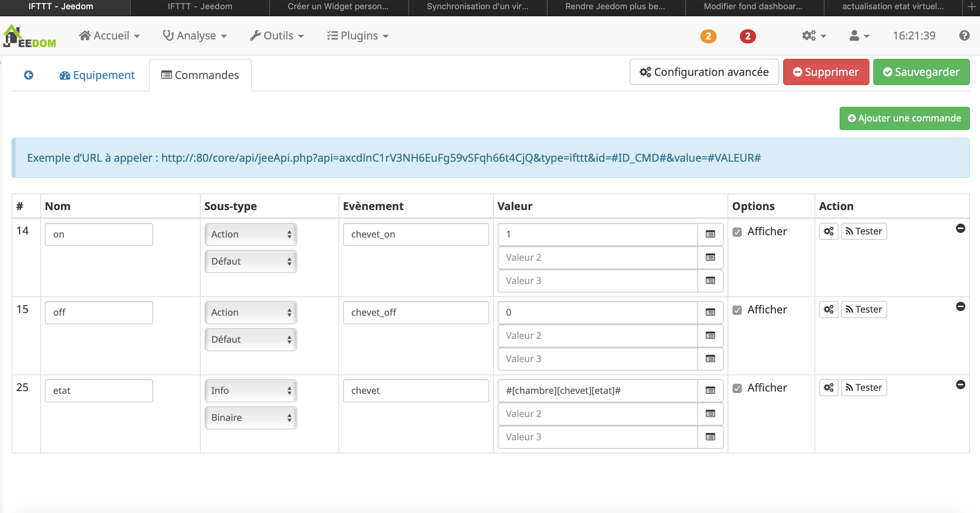Click the Evènement field 'chevet_off'
The height and width of the screenshot is (513, 980).
pyautogui.click(x=416, y=313)
